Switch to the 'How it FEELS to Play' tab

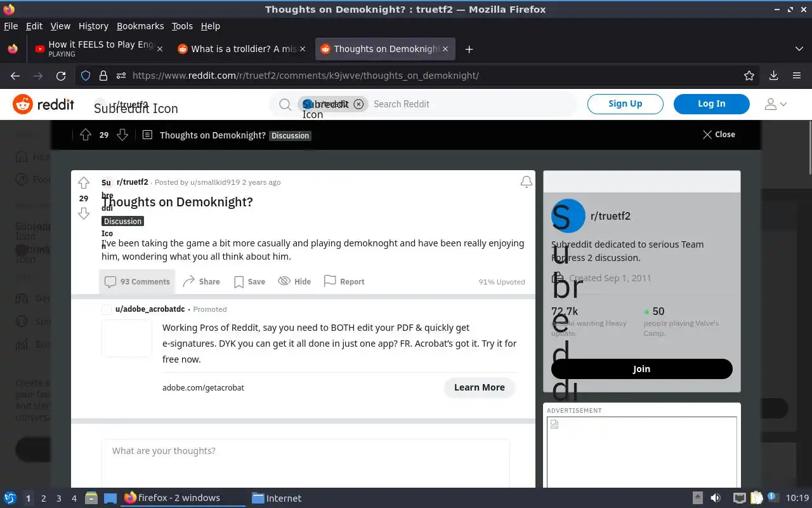click(100, 49)
